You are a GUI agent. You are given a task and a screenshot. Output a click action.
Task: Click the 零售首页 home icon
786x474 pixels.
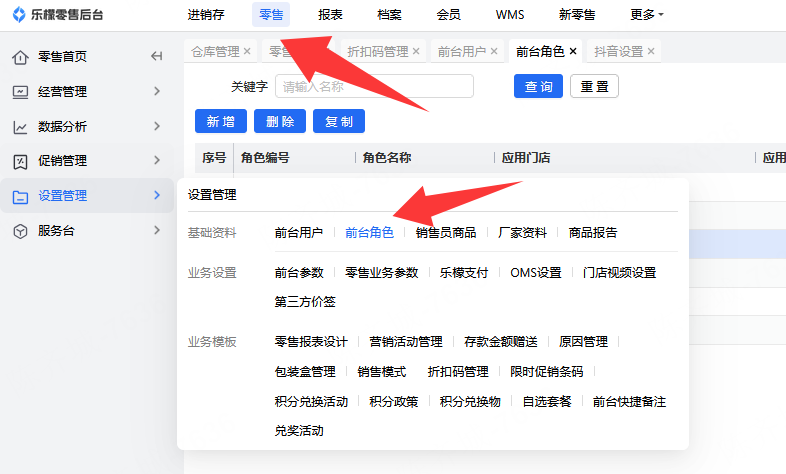20,57
